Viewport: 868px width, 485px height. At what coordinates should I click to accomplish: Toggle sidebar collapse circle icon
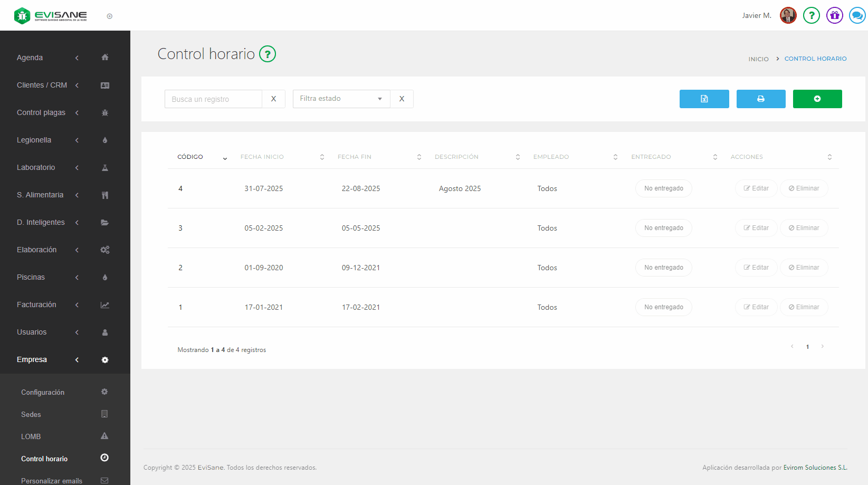point(110,16)
